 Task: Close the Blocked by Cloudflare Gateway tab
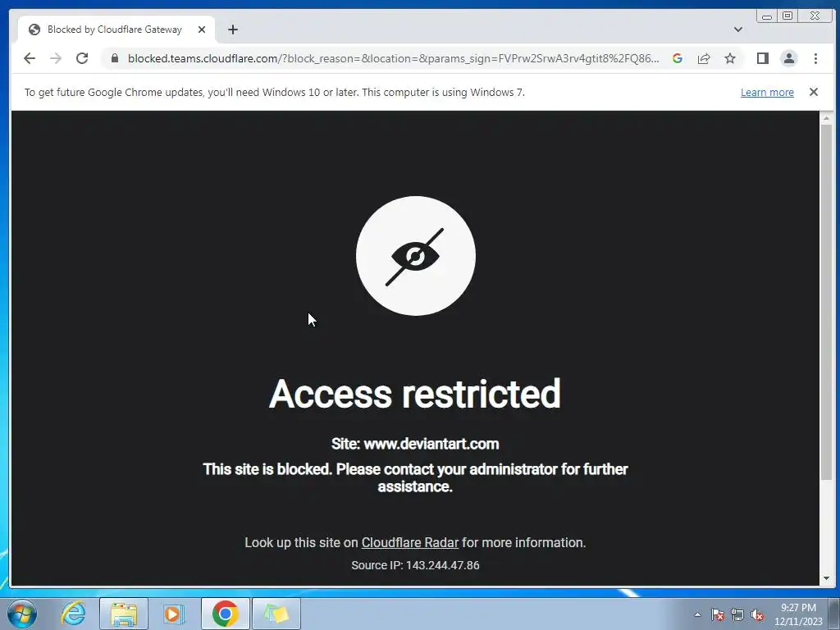202,30
